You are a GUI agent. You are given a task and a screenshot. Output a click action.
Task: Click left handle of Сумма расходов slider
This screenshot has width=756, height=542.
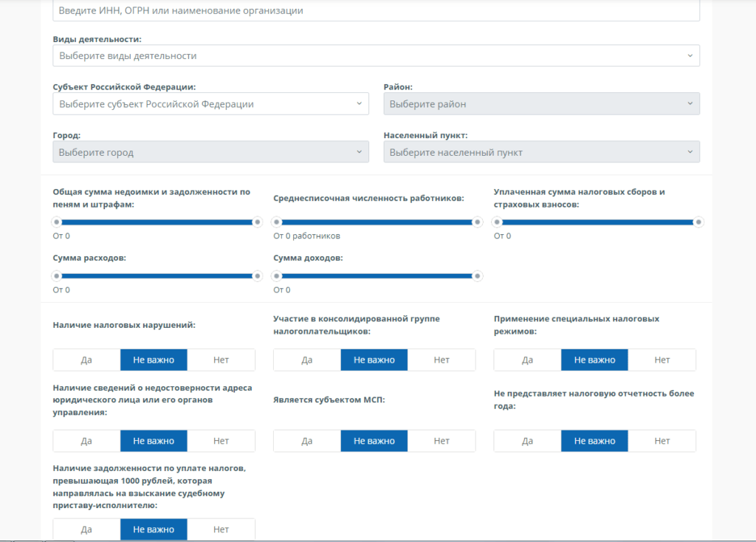coord(57,276)
